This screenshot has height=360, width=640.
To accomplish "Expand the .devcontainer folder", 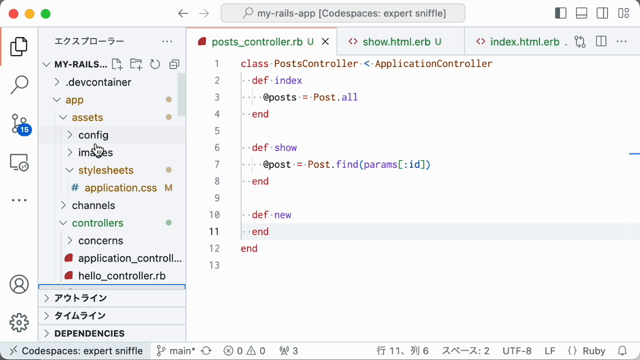I will (112, 82).
